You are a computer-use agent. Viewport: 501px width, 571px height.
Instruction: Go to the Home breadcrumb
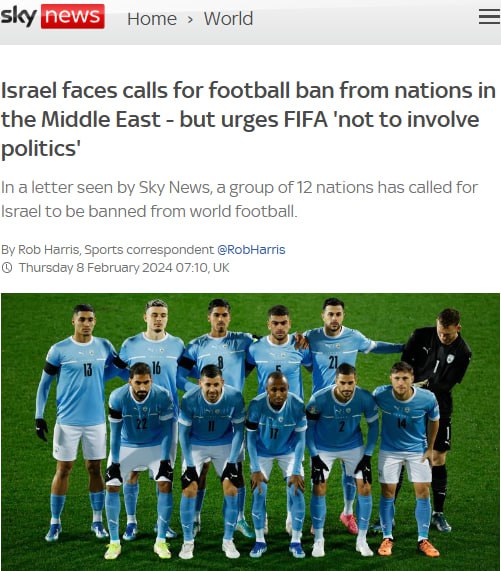pos(152,19)
